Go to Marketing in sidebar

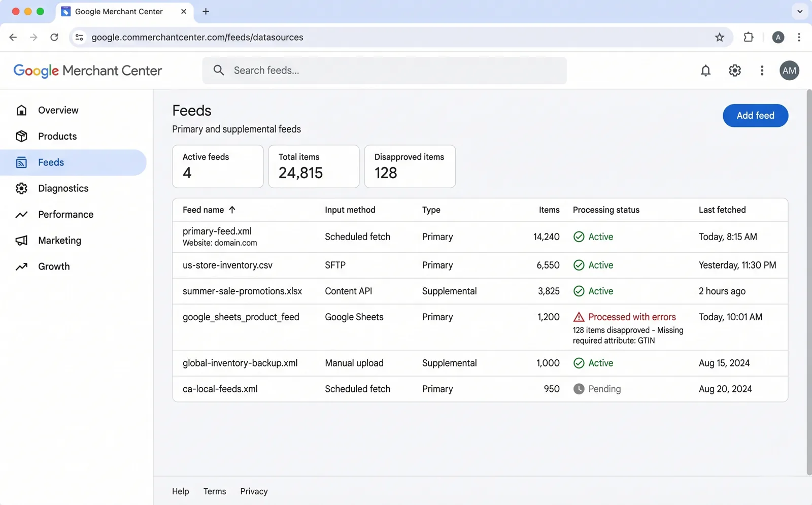pyautogui.click(x=74, y=241)
